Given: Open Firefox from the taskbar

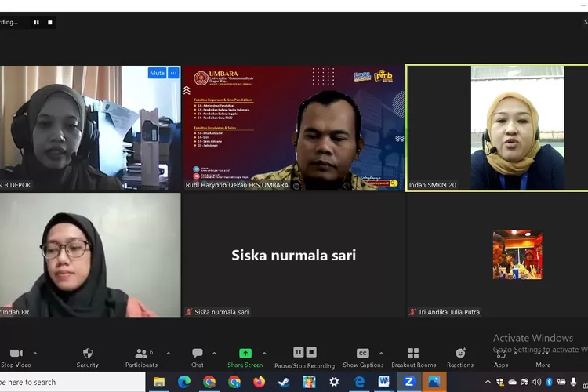Looking at the screenshot, I should [259, 382].
